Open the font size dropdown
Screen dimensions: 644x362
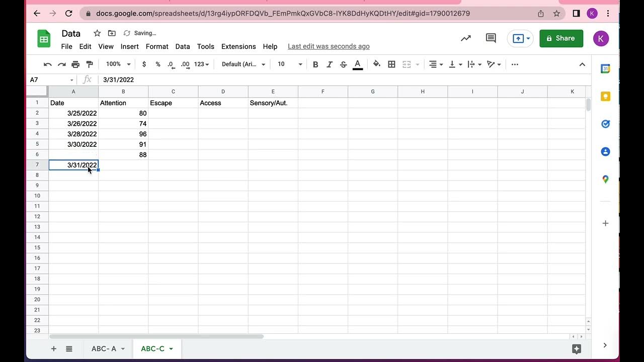pos(290,64)
